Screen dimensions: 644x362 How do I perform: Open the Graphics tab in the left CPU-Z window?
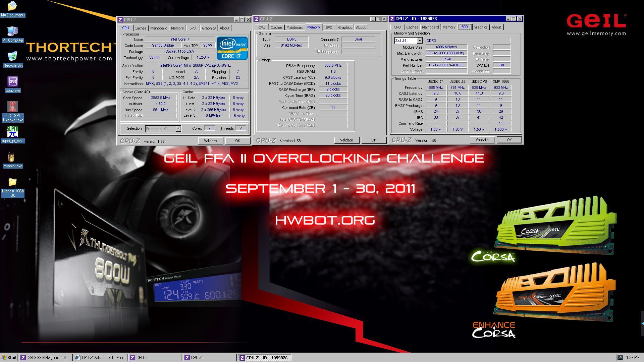pyautogui.click(x=209, y=28)
